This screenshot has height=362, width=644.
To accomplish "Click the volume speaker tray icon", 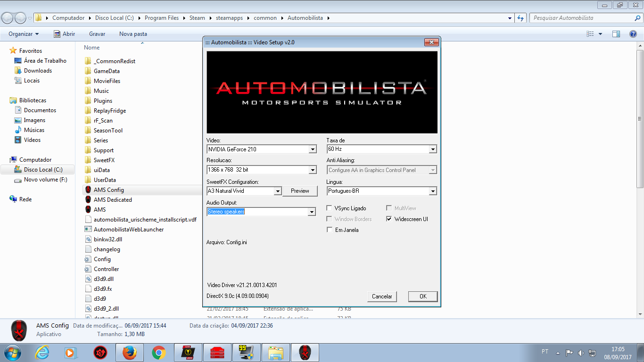I will (x=581, y=353).
